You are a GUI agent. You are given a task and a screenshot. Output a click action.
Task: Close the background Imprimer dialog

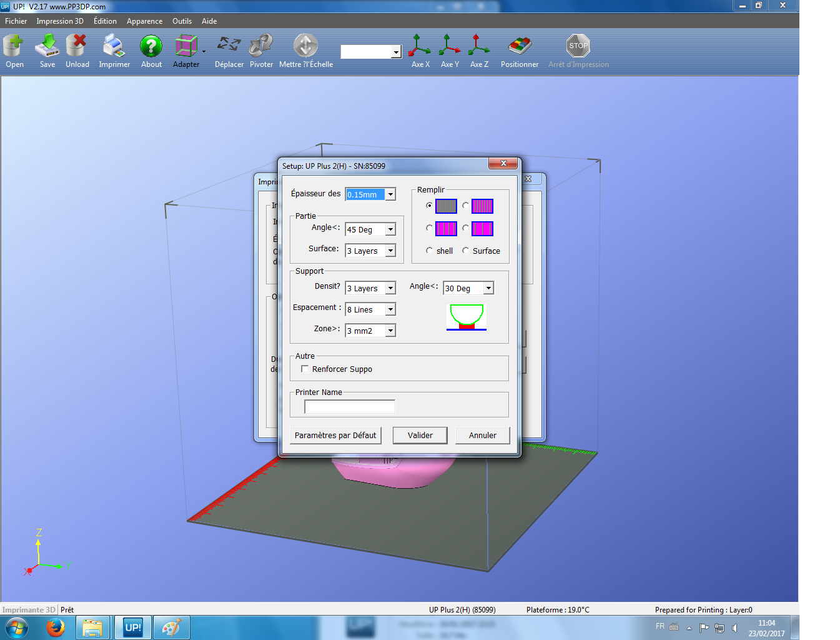tap(528, 179)
